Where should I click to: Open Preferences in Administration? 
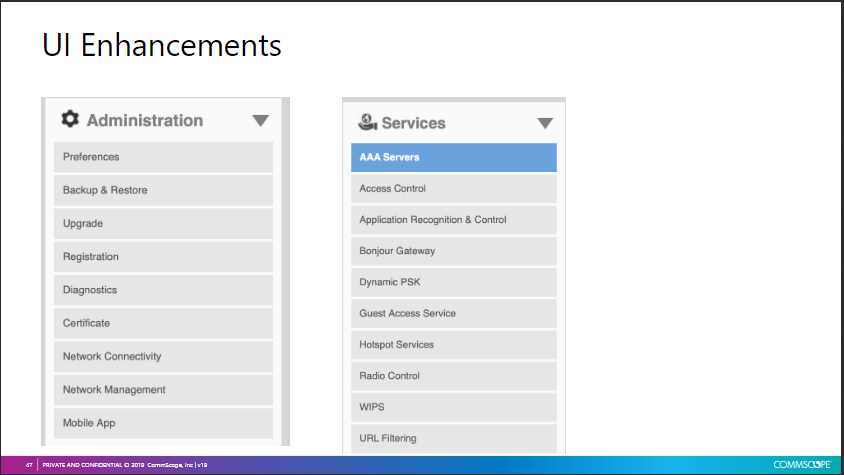coord(163,157)
